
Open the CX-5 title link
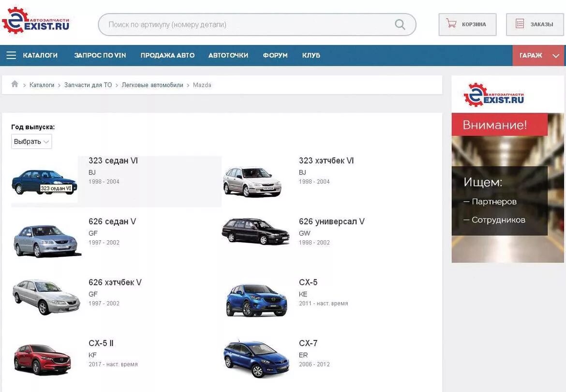pos(308,282)
